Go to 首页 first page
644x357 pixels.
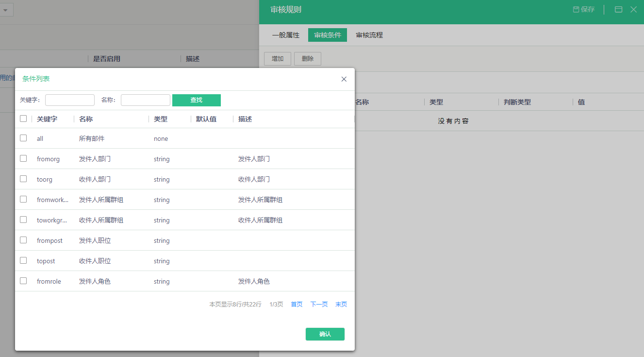pyautogui.click(x=297, y=305)
